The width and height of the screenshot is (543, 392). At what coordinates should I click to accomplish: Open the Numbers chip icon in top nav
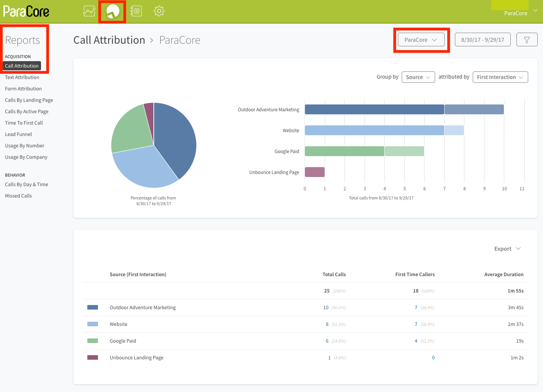136,11
